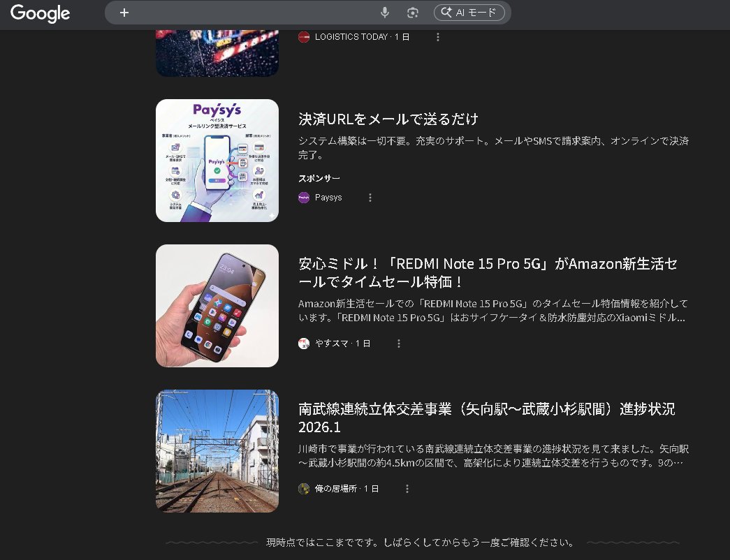Open REDMI Note 15 Pro 5G article headline
This screenshot has height=560, width=730.
point(487,273)
